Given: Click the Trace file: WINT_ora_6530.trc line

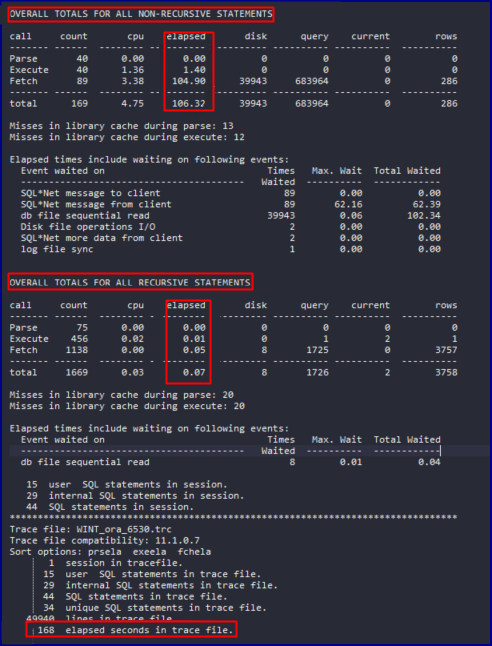Looking at the screenshot, I should click(x=91, y=529).
